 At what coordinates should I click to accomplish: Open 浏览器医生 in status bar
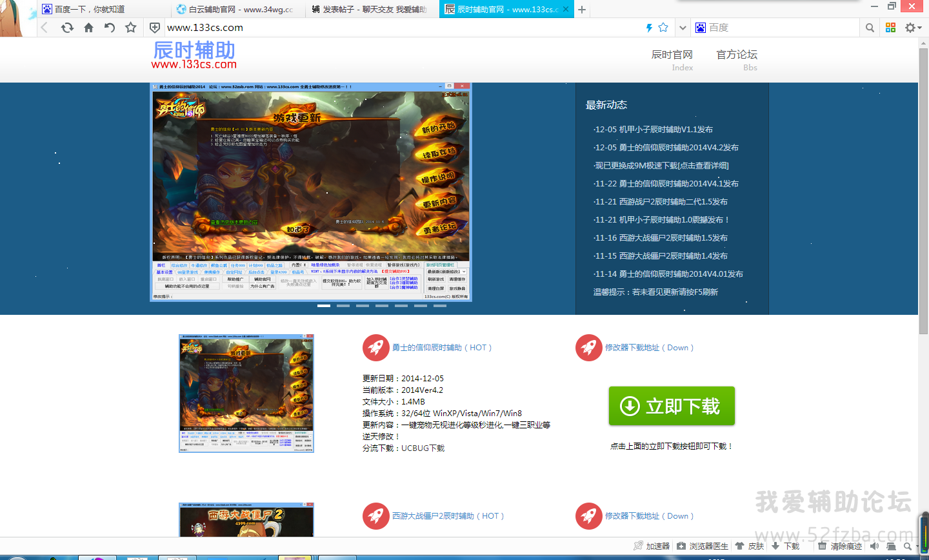(703, 546)
